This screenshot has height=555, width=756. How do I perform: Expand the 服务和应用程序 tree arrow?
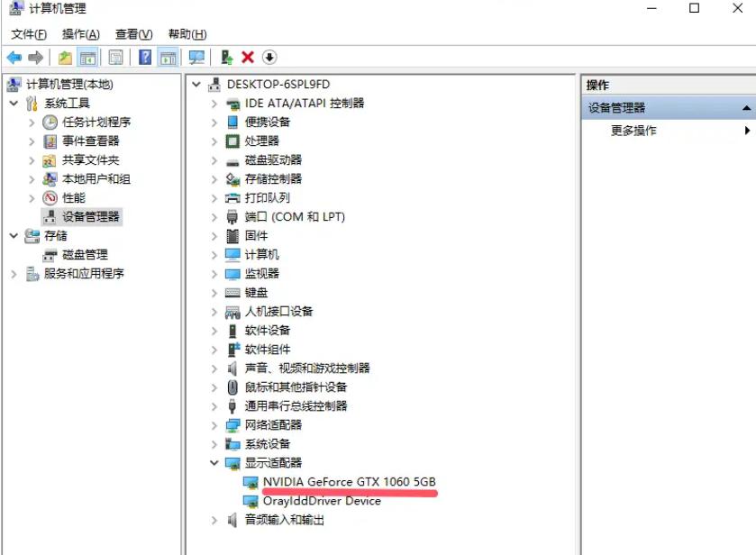click(x=14, y=274)
